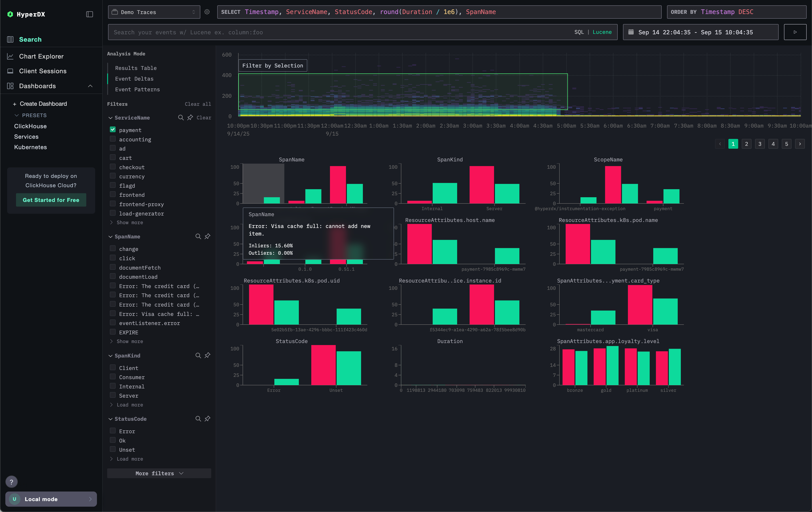
Task: Go to page 3 of charts
Action: pos(760,144)
